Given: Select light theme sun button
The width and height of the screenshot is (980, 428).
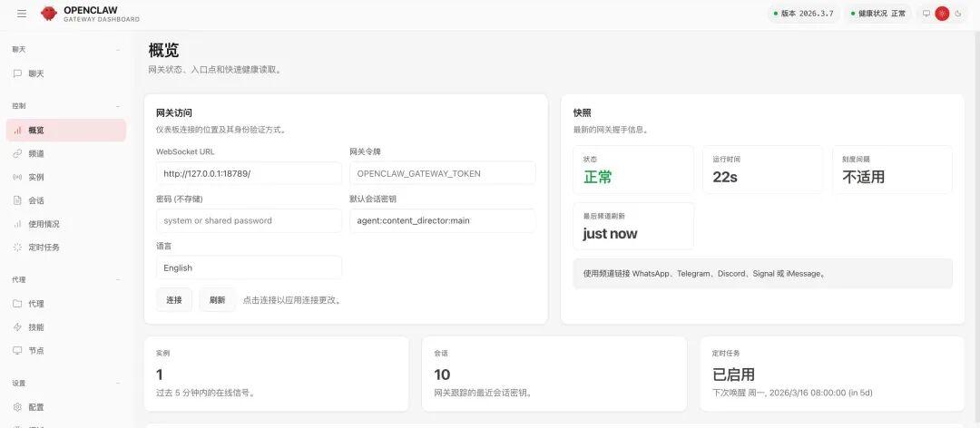Looking at the screenshot, I should (x=942, y=14).
